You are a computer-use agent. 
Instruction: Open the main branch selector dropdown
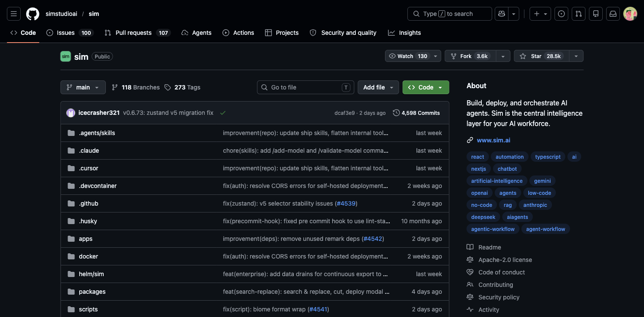83,87
